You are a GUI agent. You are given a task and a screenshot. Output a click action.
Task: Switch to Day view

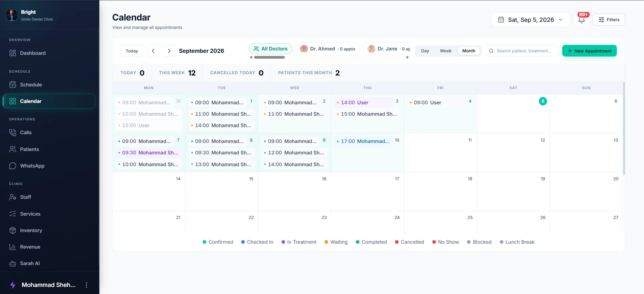click(x=425, y=51)
